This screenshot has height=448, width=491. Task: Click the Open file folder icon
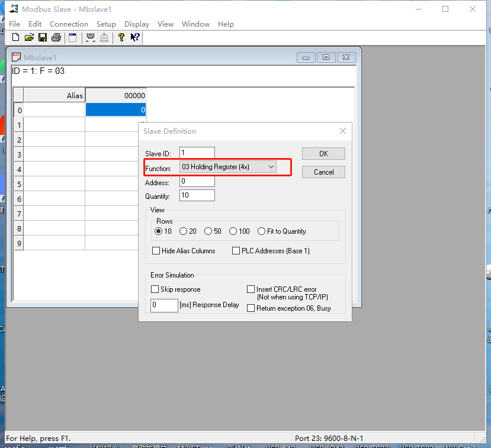tap(29, 37)
